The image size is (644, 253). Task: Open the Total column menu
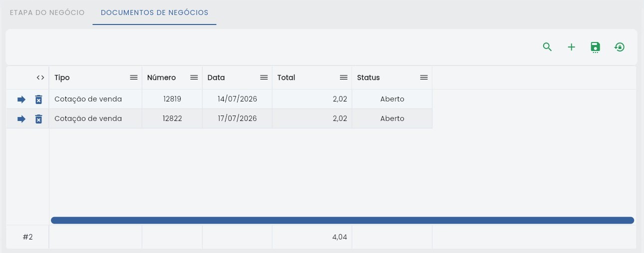[343, 77]
